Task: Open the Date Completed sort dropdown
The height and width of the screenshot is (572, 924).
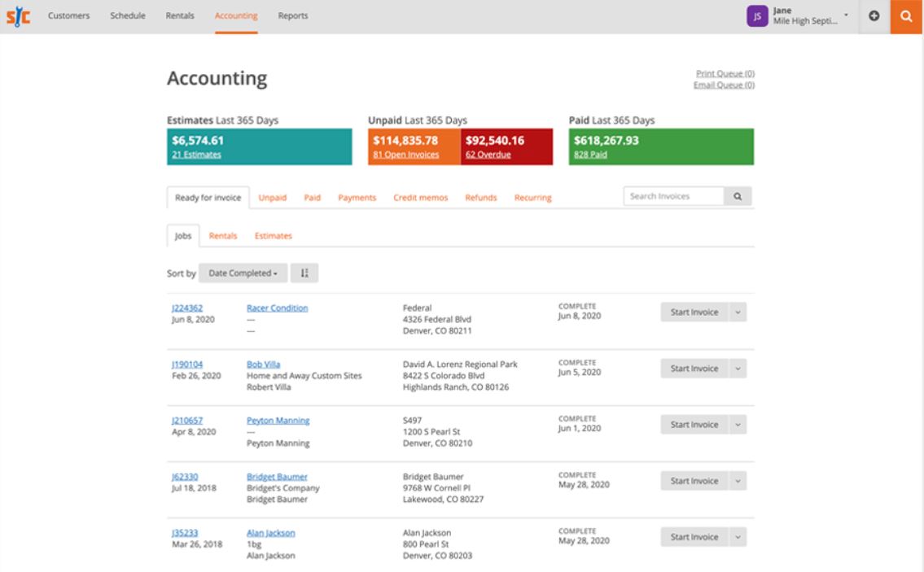Action: click(243, 273)
